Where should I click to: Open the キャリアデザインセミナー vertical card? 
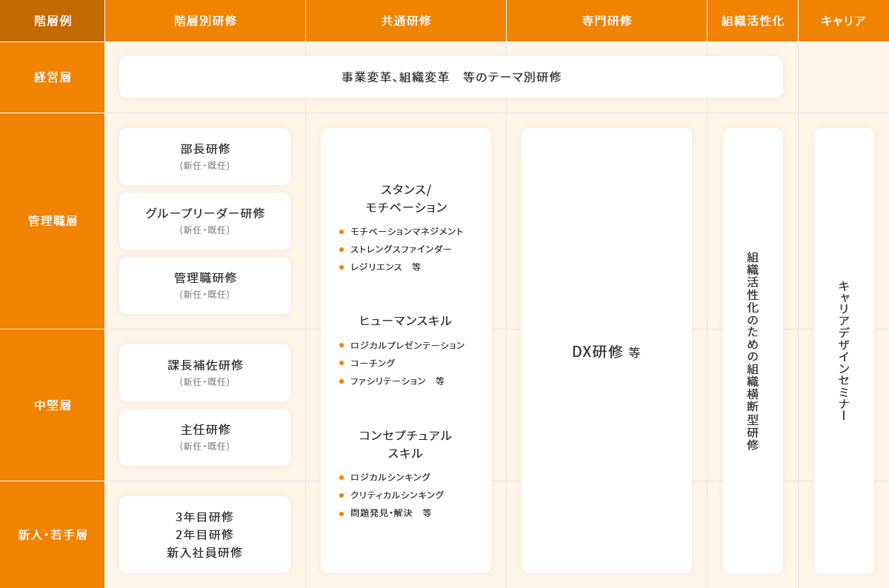[x=844, y=351]
